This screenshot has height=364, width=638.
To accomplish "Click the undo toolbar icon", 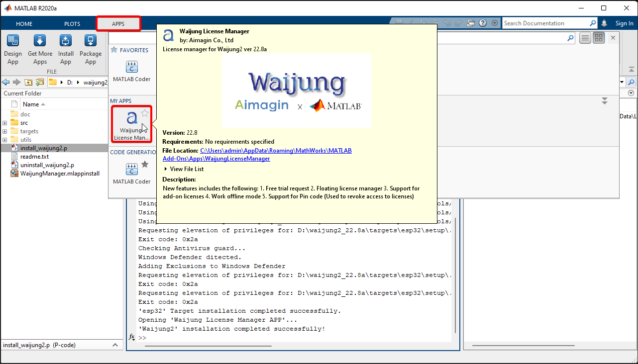I will (447, 23).
